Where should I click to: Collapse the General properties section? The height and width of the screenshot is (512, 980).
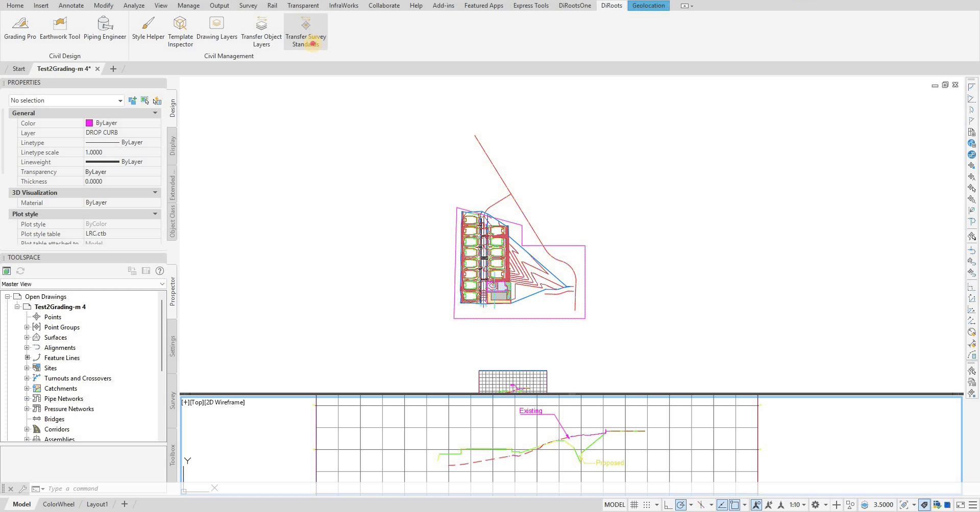coord(155,113)
